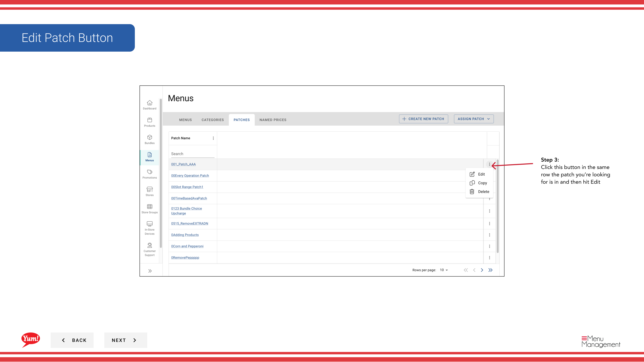Click the Patch Name column header
This screenshot has width=644, height=362.
click(x=180, y=138)
